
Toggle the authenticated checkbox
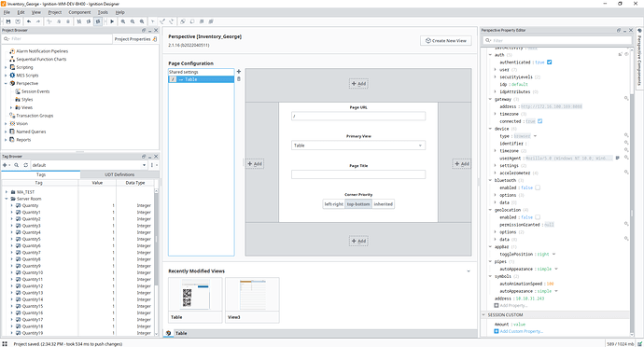550,62
